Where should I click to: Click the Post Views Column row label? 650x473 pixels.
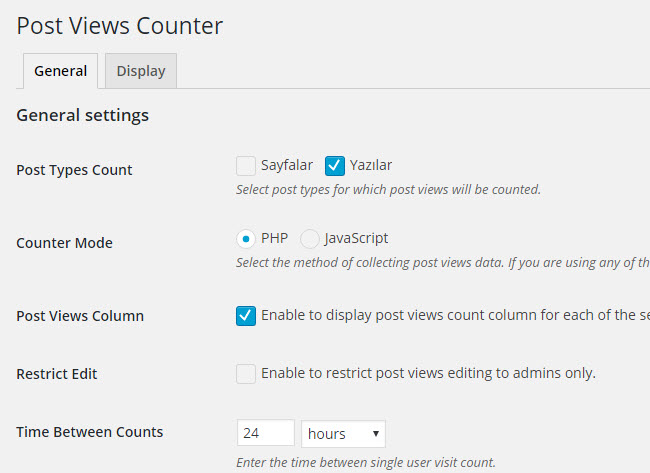(x=80, y=316)
